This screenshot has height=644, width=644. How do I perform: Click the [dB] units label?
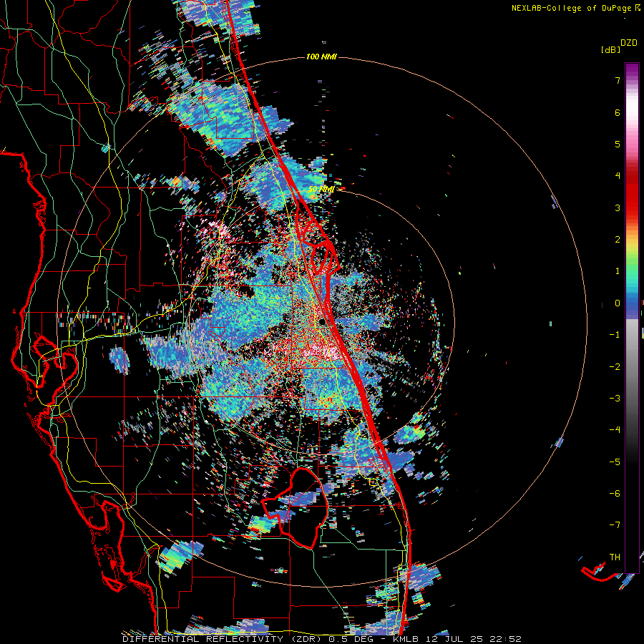pos(610,50)
